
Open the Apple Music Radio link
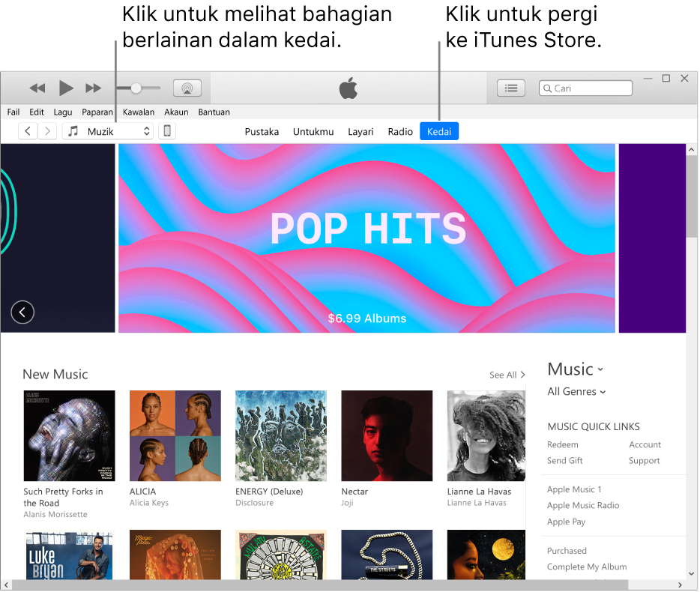tap(583, 505)
